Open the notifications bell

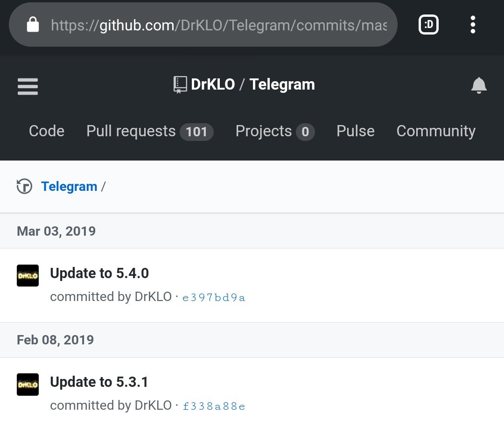[479, 85]
